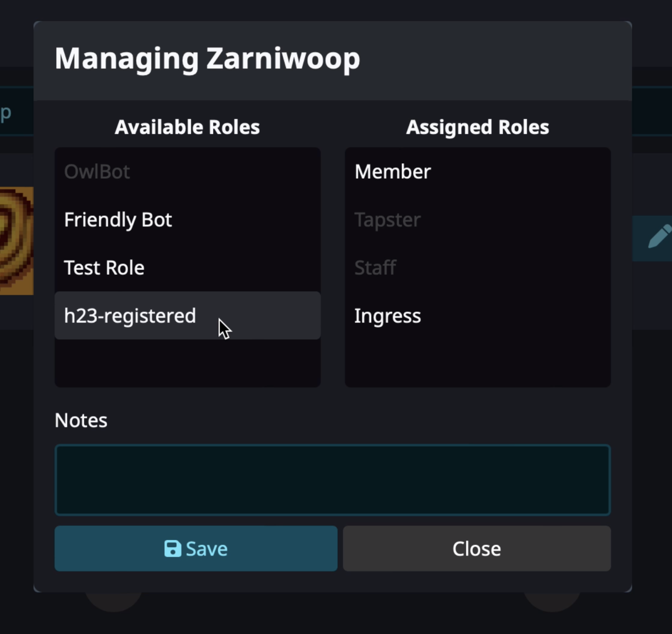The image size is (672, 634).
Task: Click empty space below Ingress role
Action: [478, 363]
